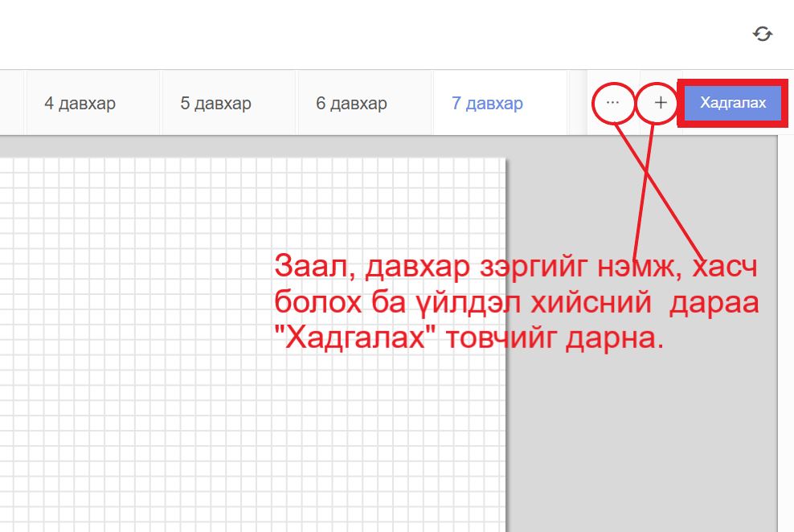Click the narrow empty tab right of 7 давхар

pyautogui.click(x=577, y=104)
